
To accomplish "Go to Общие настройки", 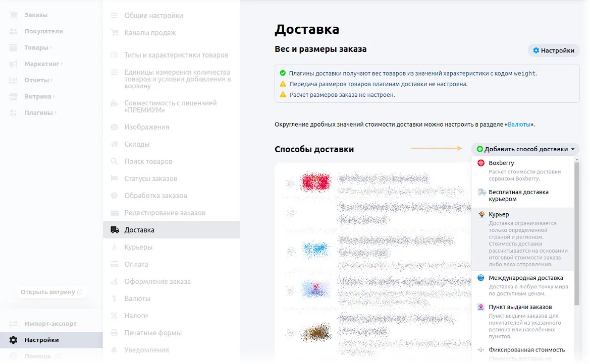I will [x=153, y=16].
